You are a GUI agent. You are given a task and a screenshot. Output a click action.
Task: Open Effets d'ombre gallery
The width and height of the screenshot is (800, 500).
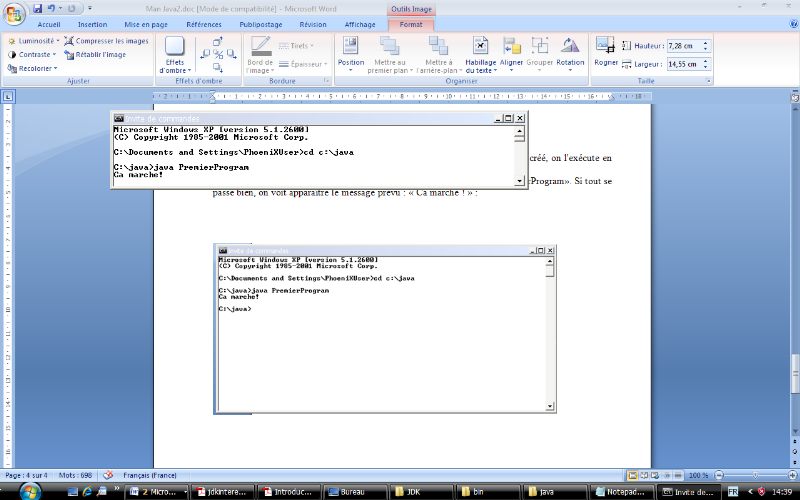click(174, 55)
